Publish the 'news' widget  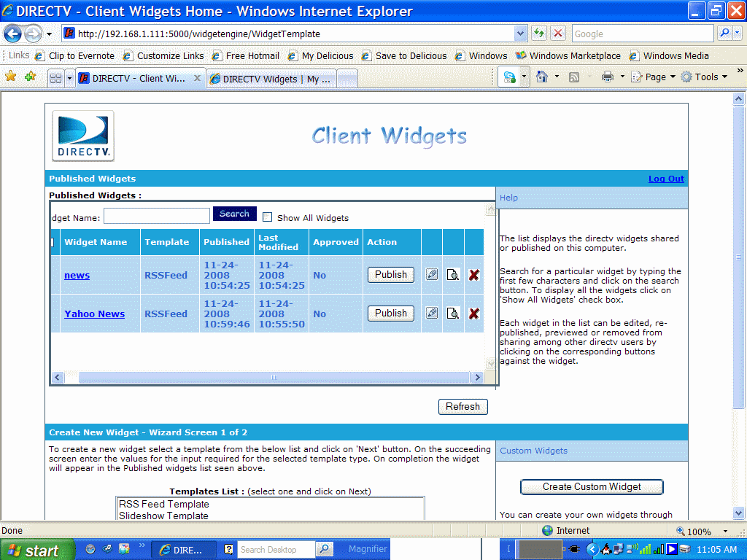tap(391, 275)
